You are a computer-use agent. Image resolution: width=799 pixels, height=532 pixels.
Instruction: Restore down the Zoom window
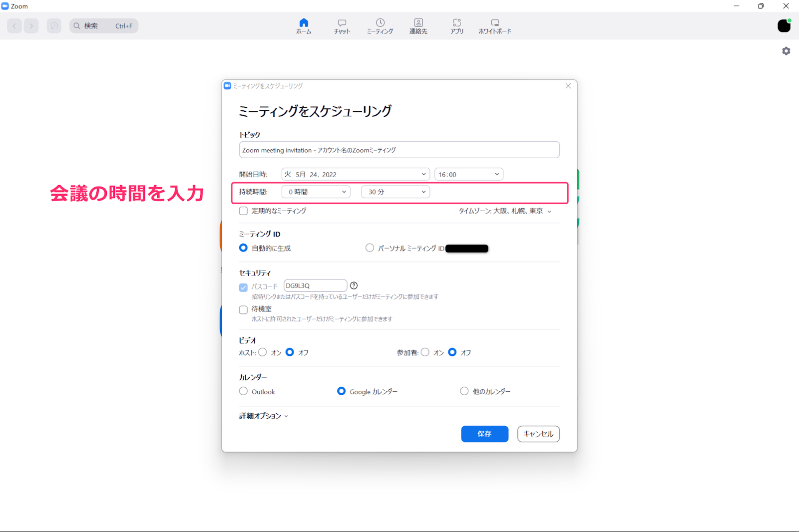click(761, 6)
